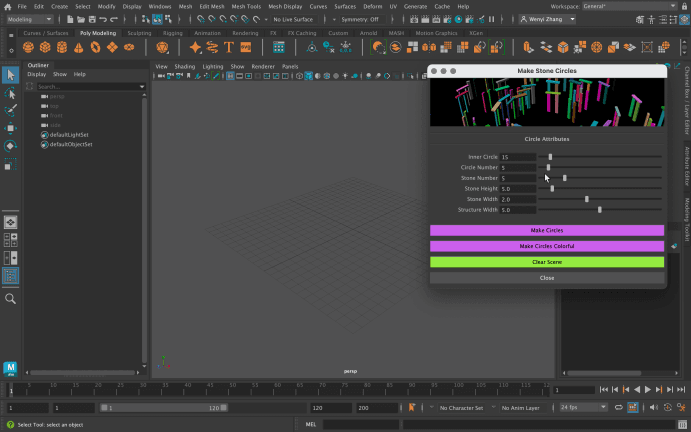Create a polygon cube from the shelf
The width and height of the screenshot is (691, 432).
pyautogui.click(x=45, y=47)
